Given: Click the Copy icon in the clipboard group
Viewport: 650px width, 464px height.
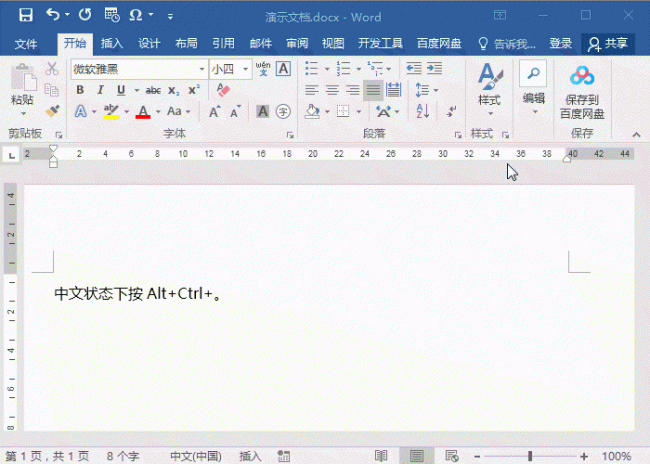Looking at the screenshot, I should coord(52,90).
